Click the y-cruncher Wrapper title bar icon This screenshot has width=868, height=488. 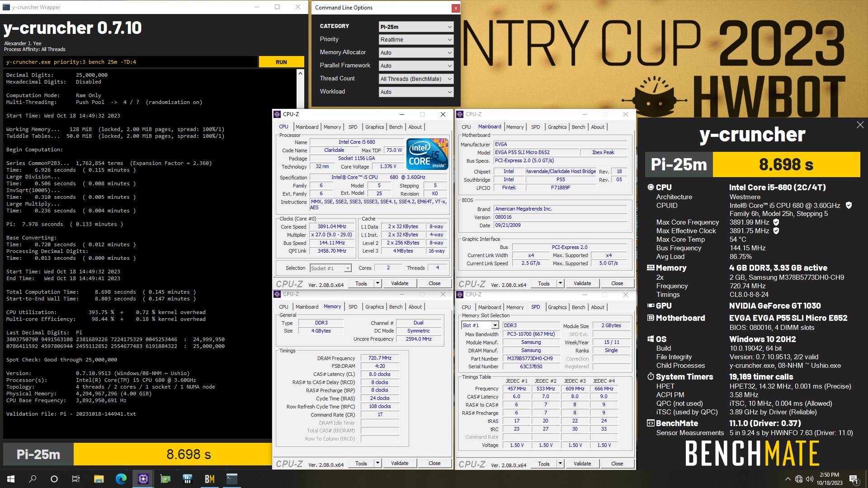click(6, 7)
